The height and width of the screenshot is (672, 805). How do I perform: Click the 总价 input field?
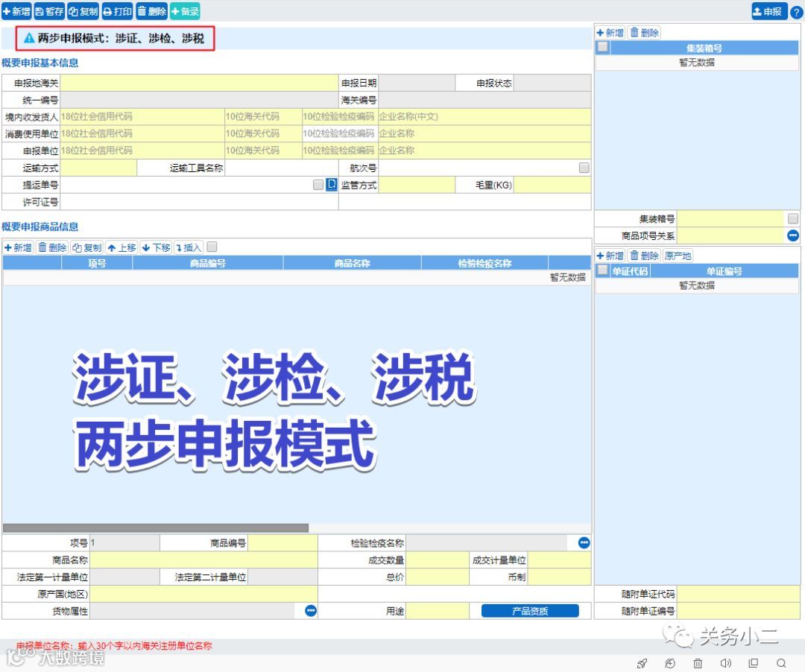[437, 577]
